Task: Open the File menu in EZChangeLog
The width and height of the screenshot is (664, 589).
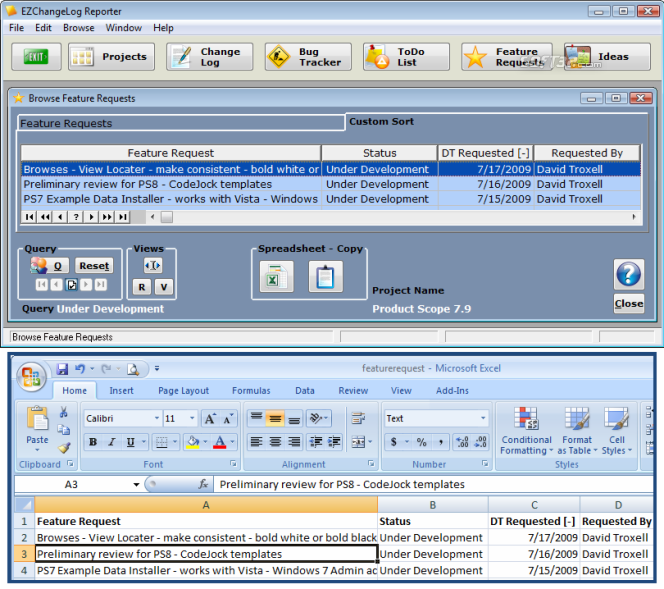Action: click(17, 28)
